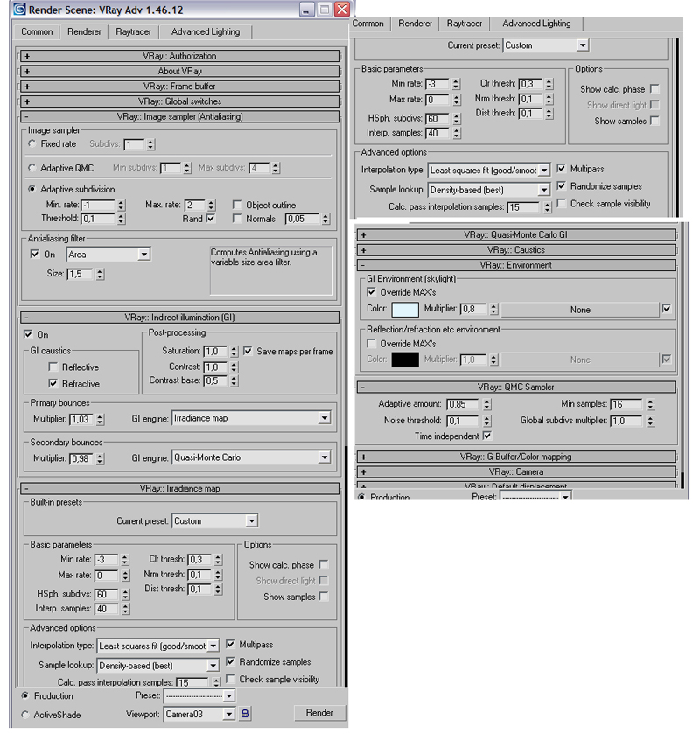700x740 pixels.
Task: Open the Advanced Lighting tab in the right panel
Action: (536, 23)
